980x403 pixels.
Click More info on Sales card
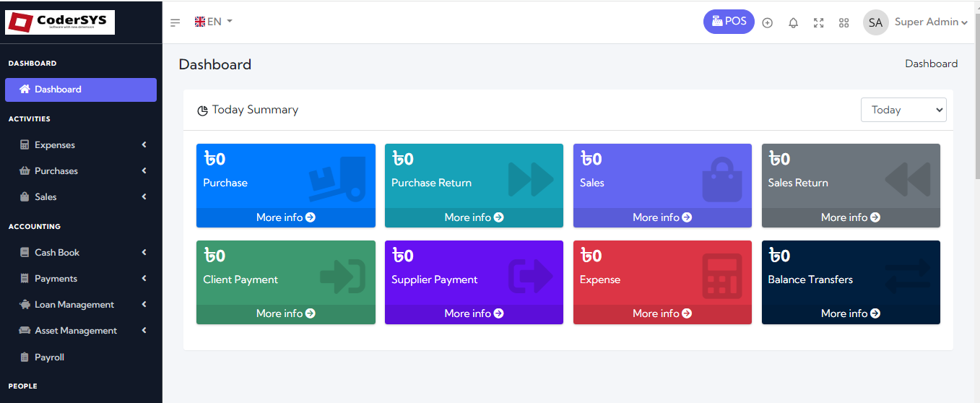pos(662,217)
